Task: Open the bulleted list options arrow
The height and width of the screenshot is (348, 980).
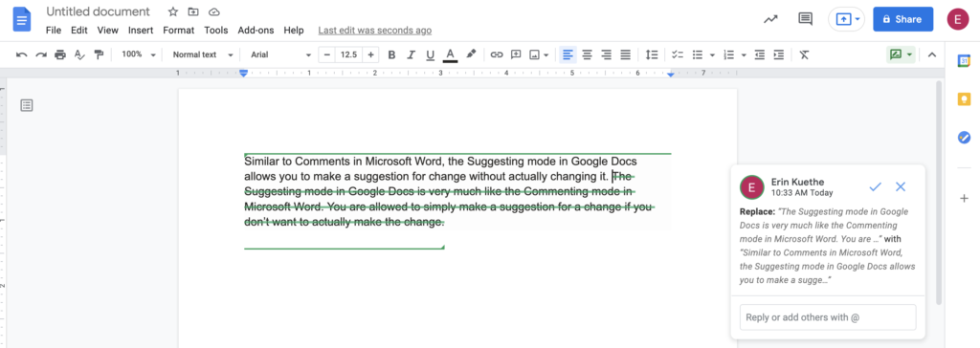Action: tap(712, 55)
